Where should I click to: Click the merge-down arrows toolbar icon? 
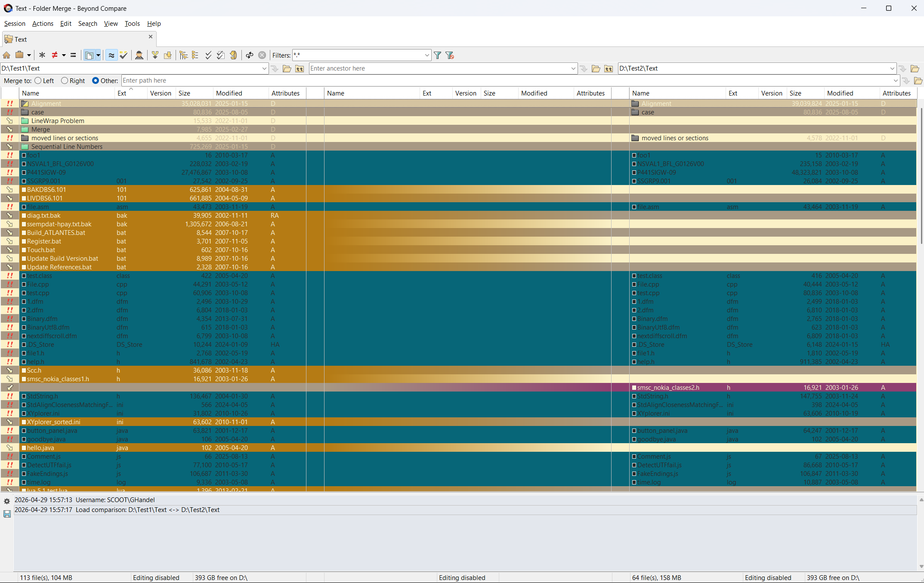(155, 55)
